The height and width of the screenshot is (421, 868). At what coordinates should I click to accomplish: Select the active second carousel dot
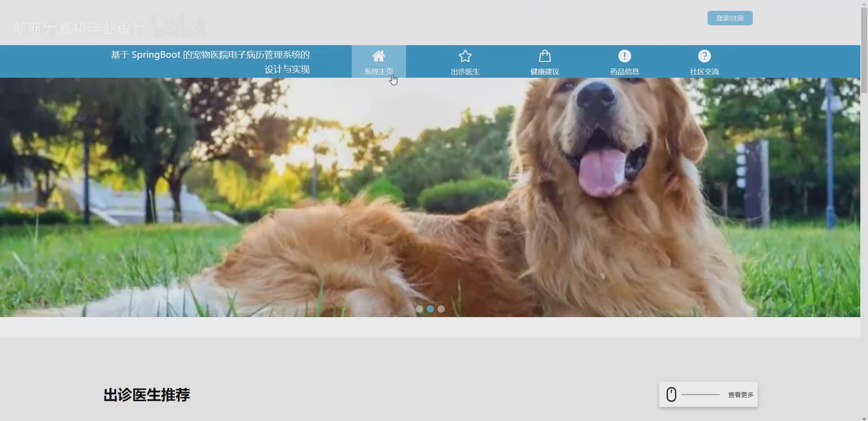point(430,309)
